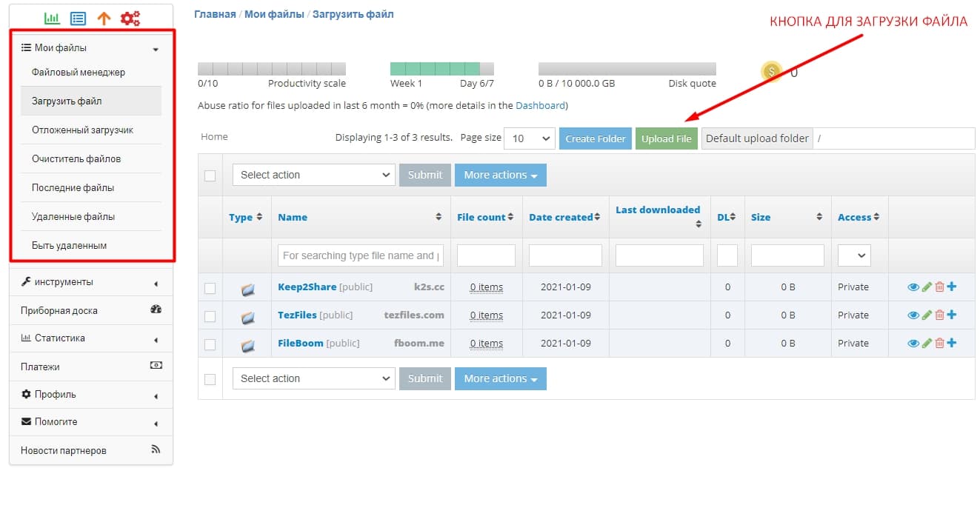Check the FileBoom row checkbox
Viewport: 980px width, 505px height.
(x=210, y=344)
